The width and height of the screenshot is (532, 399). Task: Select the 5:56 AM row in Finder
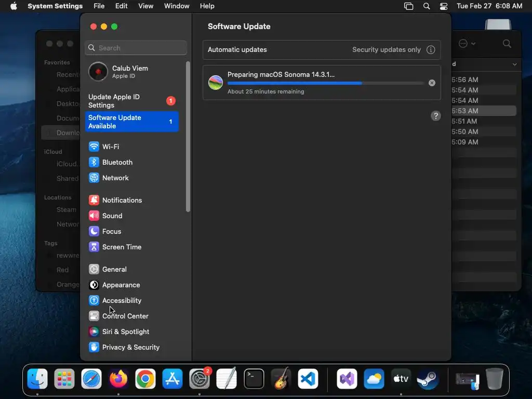[484, 79]
